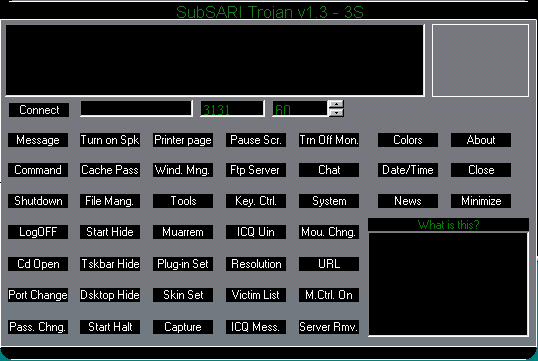Click the Muarrem button
Image resolution: width=538 pixels, height=361 pixels.
183,232
